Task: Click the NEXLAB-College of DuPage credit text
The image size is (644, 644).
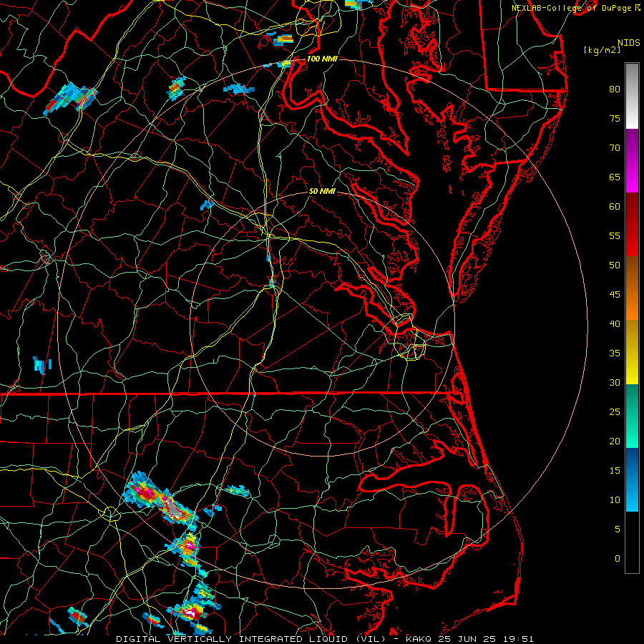Action: pyautogui.click(x=575, y=8)
